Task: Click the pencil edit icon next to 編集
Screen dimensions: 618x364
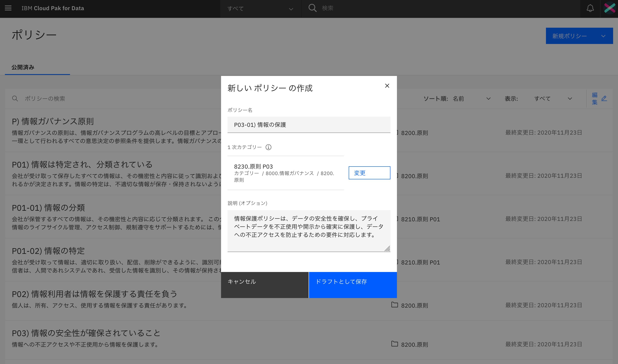Action: click(x=604, y=98)
